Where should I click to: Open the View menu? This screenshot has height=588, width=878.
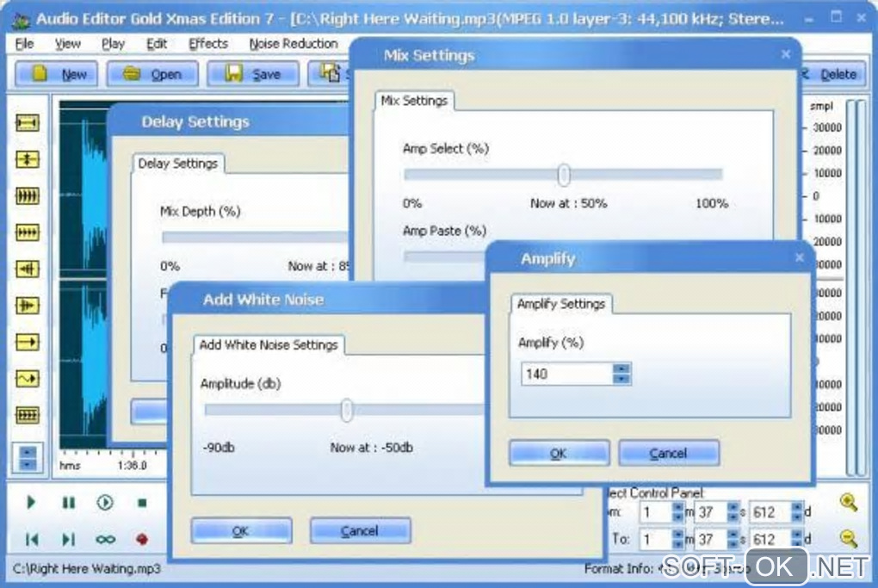pyautogui.click(x=68, y=44)
